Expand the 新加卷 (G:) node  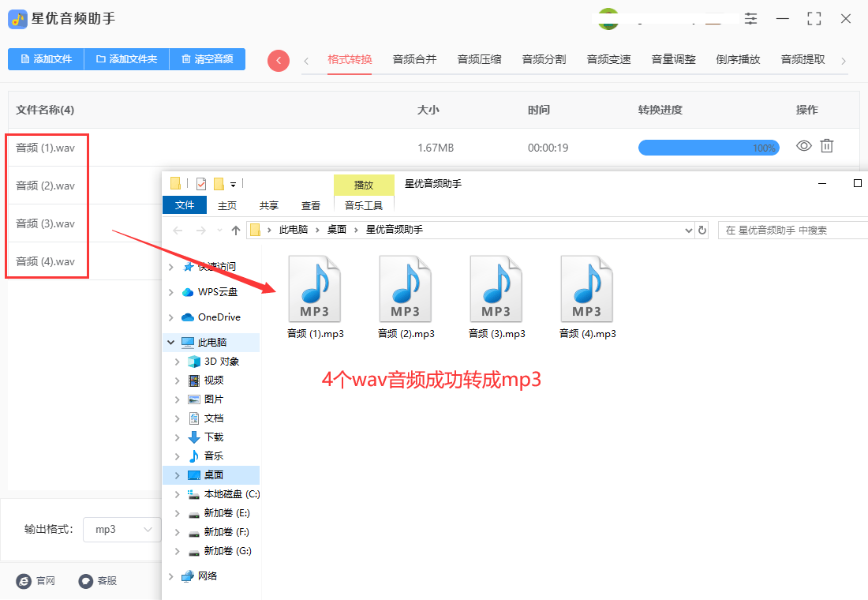tap(177, 551)
